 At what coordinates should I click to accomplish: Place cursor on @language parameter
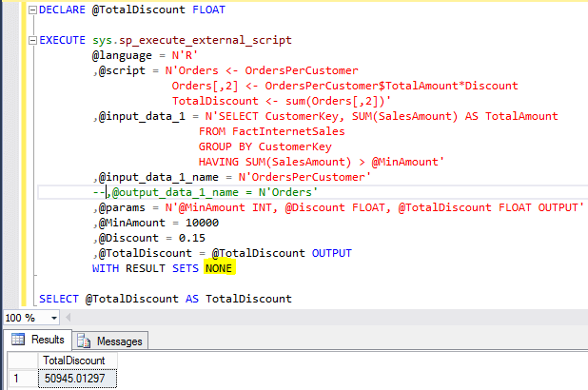click(x=122, y=55)
